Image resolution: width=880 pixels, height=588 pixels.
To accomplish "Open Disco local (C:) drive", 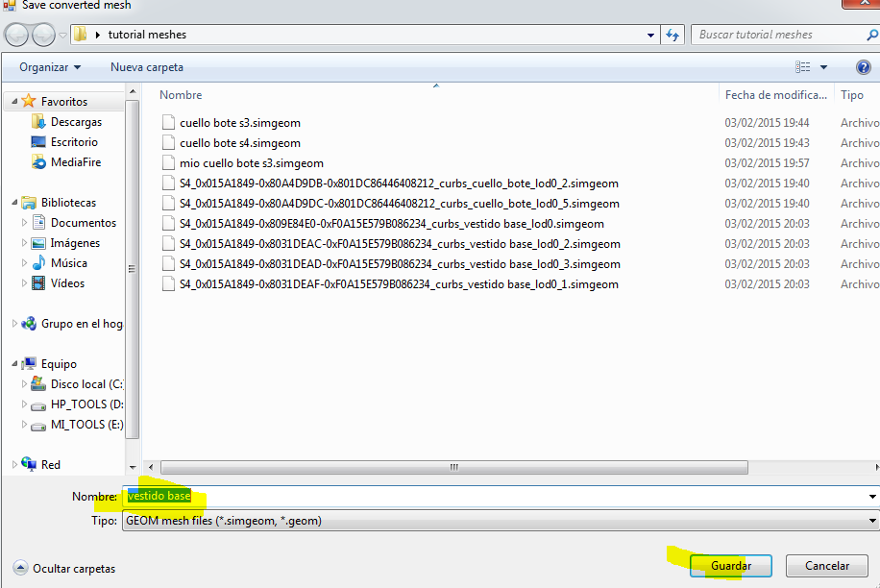I will point(86,384).
